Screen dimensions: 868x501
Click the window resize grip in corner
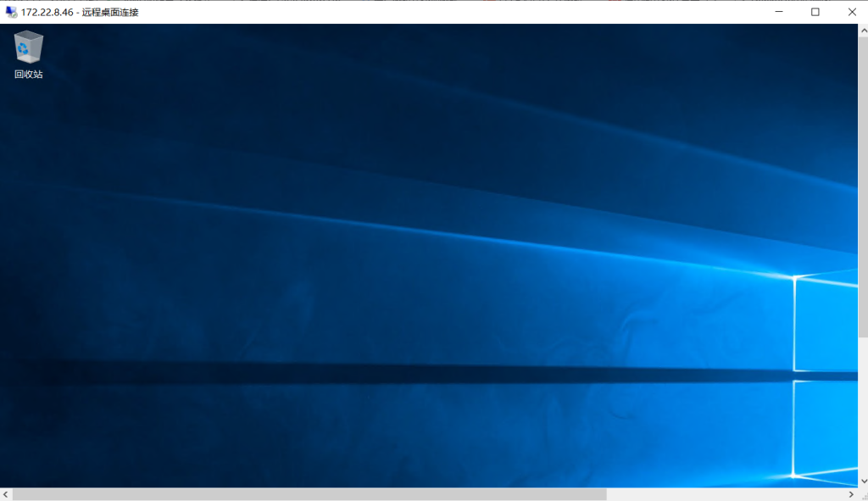point(863,494)
